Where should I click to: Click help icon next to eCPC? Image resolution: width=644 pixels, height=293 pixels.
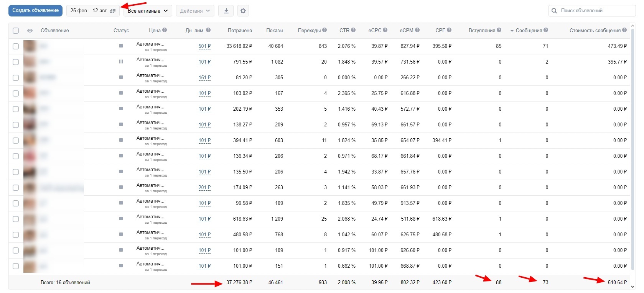[385, 30]
